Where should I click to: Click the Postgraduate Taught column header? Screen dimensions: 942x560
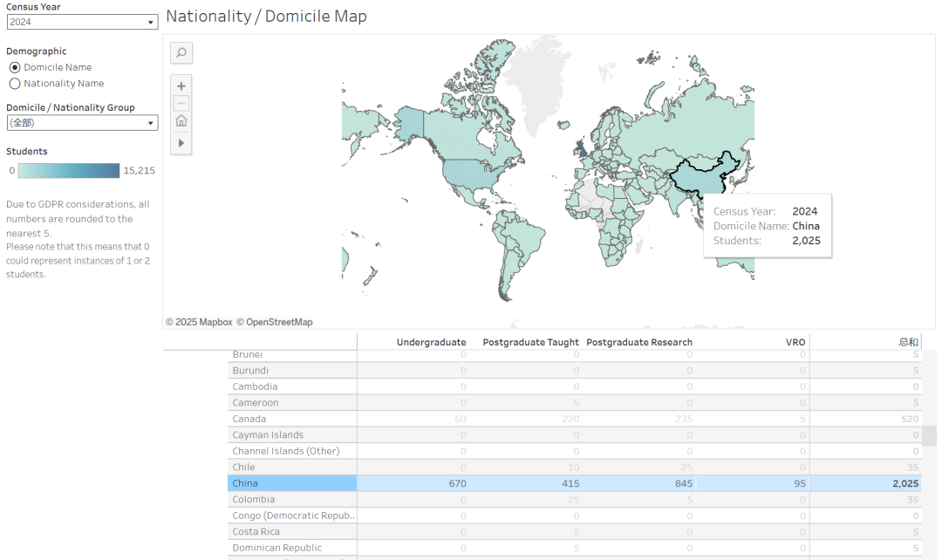[531, 342]
